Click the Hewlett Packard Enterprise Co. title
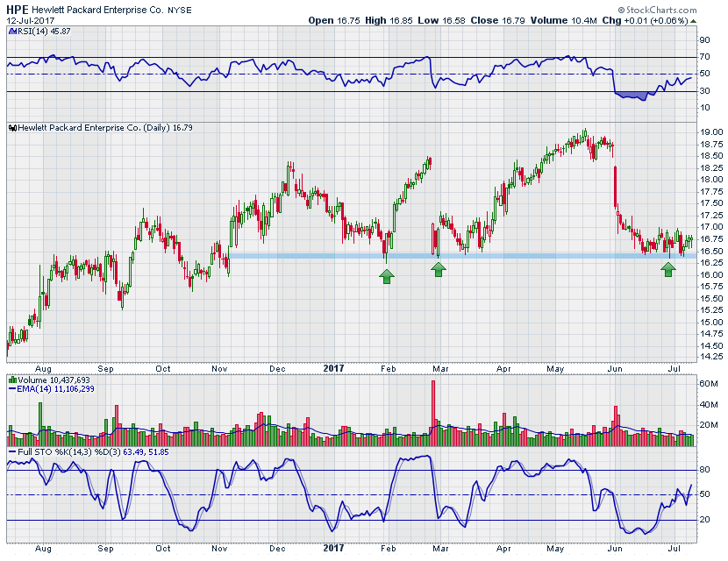This screenshot has height=561, width=728. (97, 11)
